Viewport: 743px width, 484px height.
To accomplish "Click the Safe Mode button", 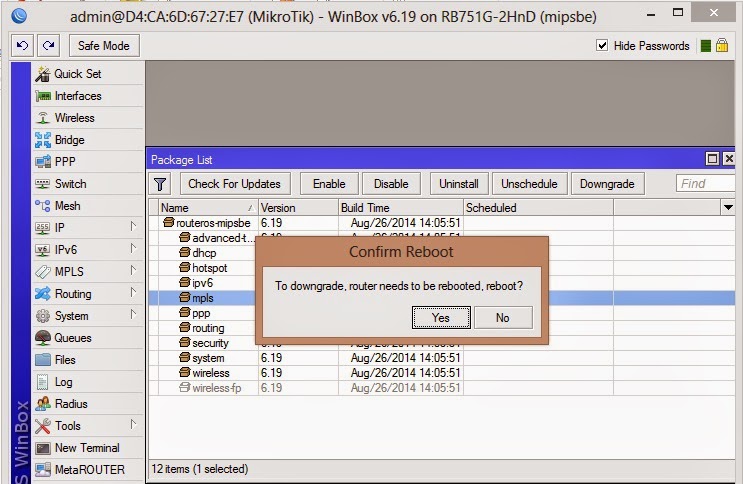I will coord(104,46).
